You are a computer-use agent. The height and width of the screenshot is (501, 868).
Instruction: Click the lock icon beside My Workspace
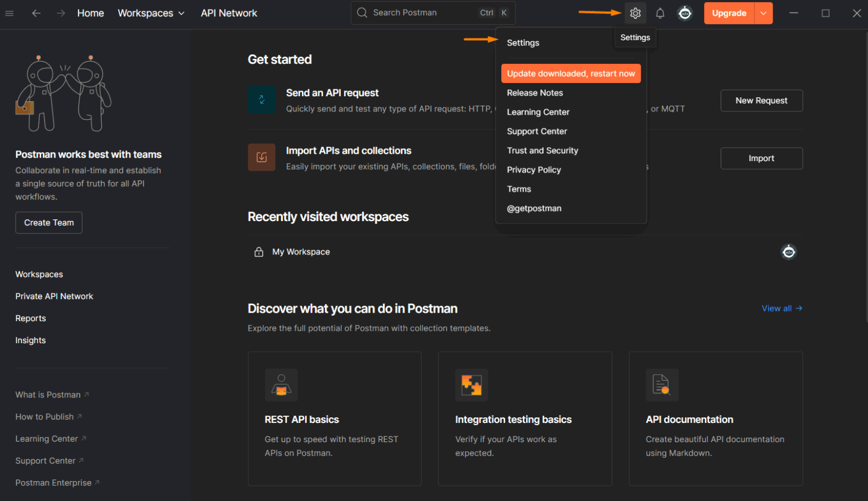coord(259,252)
